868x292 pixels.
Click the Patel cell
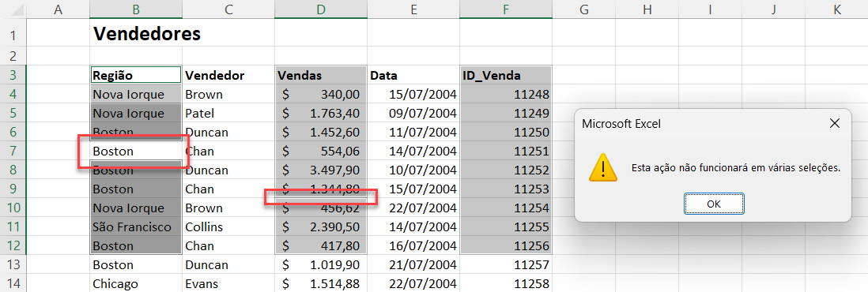click(228, 113)
